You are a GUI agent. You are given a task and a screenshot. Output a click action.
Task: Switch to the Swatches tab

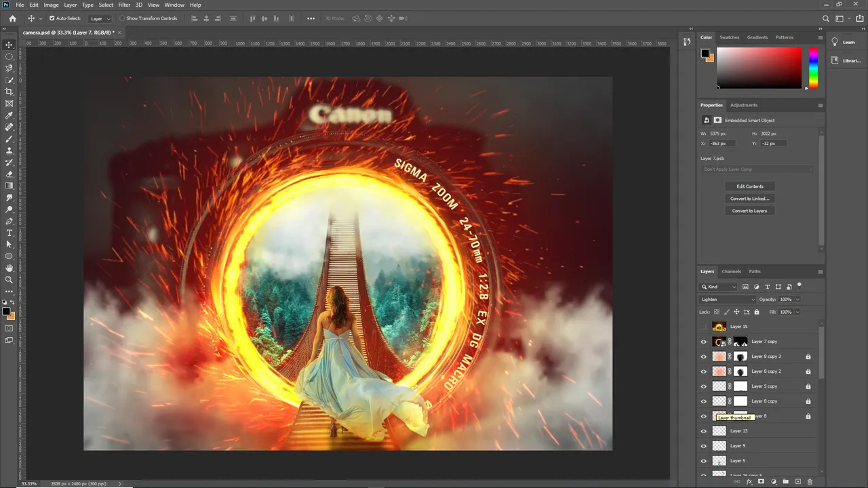coord(730,37)
